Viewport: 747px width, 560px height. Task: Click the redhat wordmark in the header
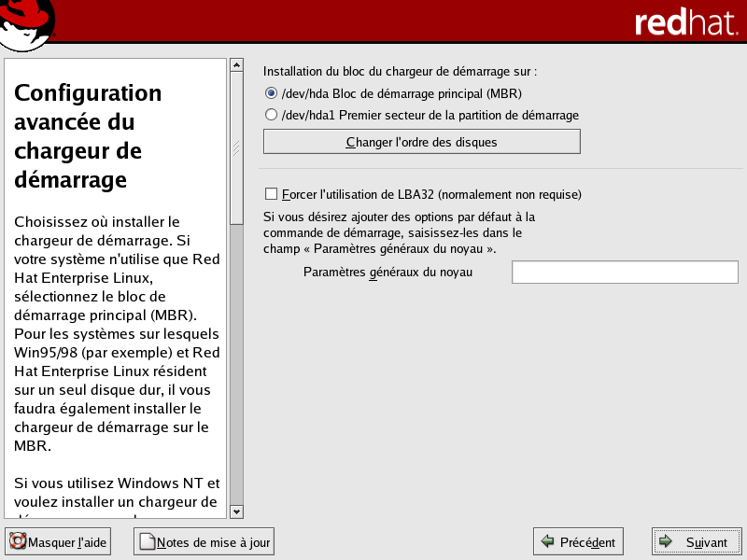[686, 23]
